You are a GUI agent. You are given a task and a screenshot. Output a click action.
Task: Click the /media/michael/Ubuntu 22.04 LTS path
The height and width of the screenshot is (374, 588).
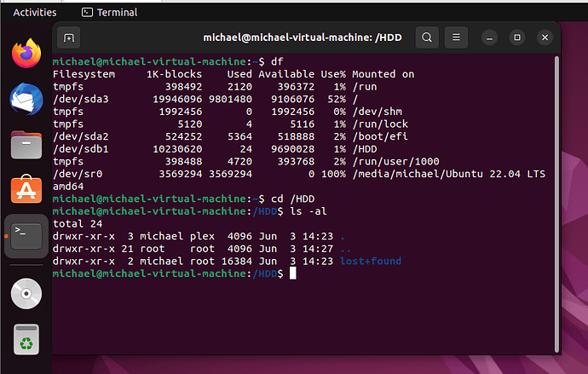point(448,175)
